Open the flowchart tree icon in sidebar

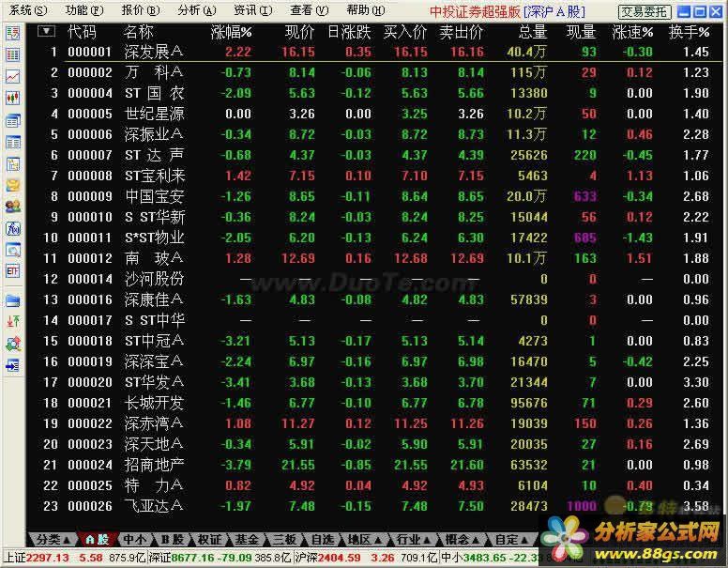click(x=12, y=163)
